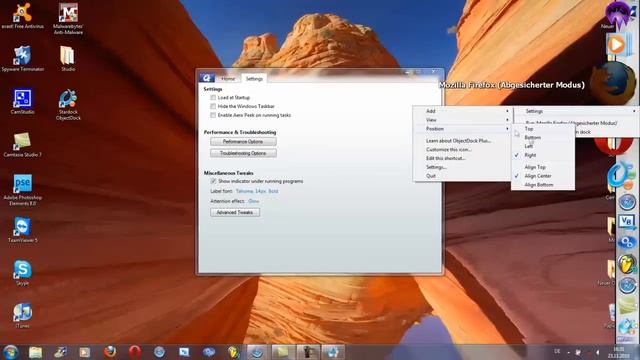This screenshot has height=360, width=640.
Task: Click the Windows Media Player dock icon
Action: [618, 44]
